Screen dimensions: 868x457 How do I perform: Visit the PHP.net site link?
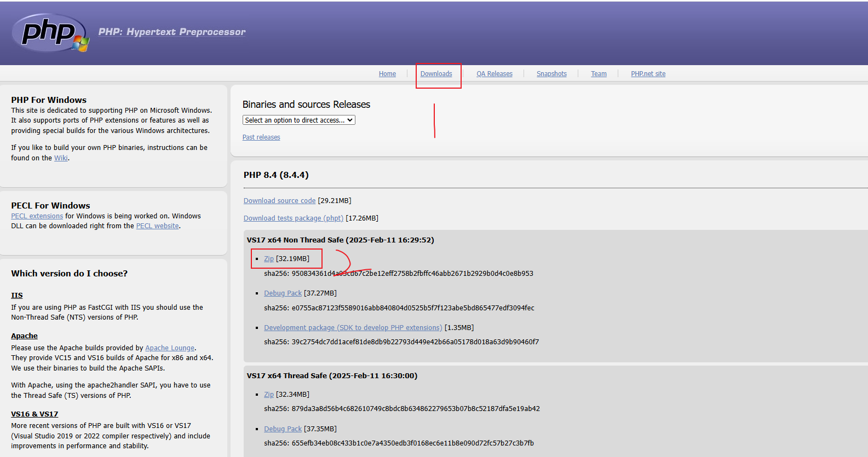coord(648,74)
